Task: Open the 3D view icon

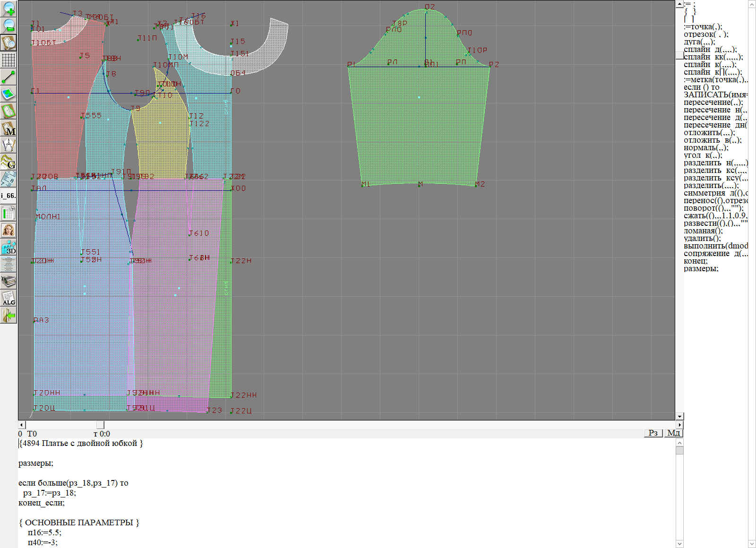Action: pos(9,247)
